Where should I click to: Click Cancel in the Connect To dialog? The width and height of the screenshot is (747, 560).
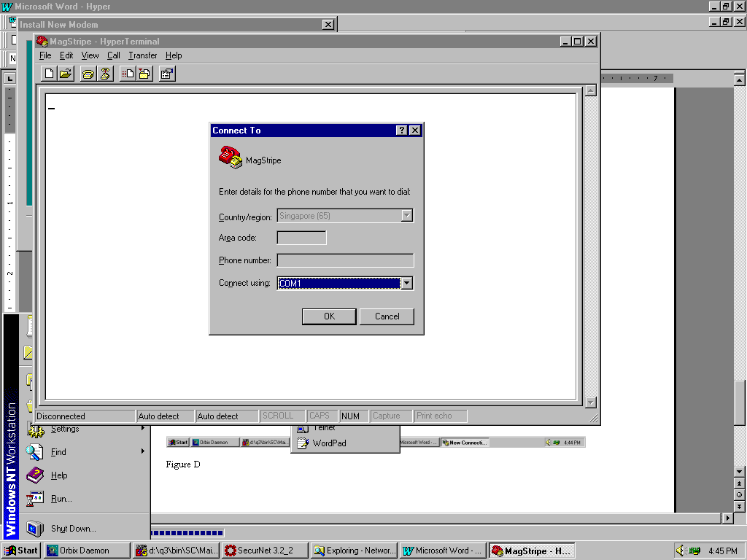(x=387, y=316)
